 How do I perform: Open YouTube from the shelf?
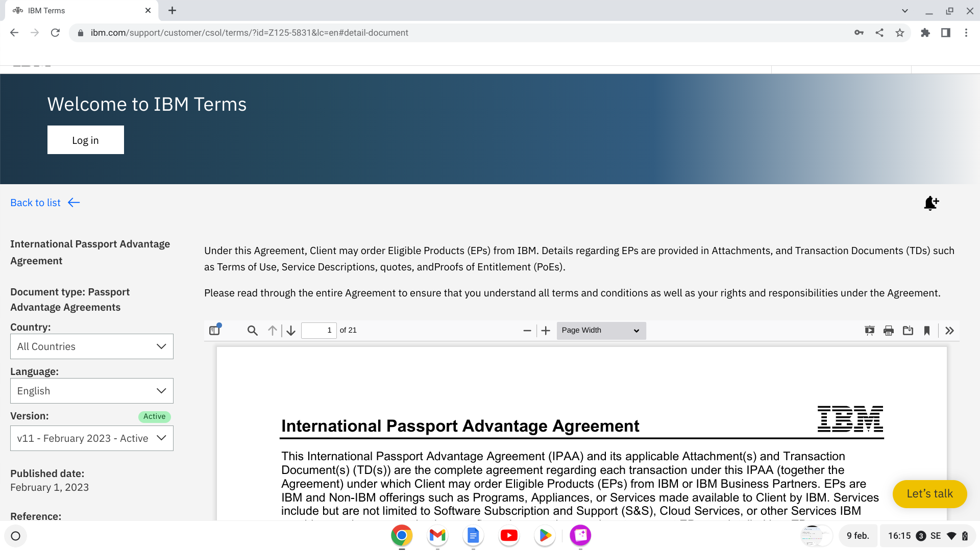pos(509,535)
